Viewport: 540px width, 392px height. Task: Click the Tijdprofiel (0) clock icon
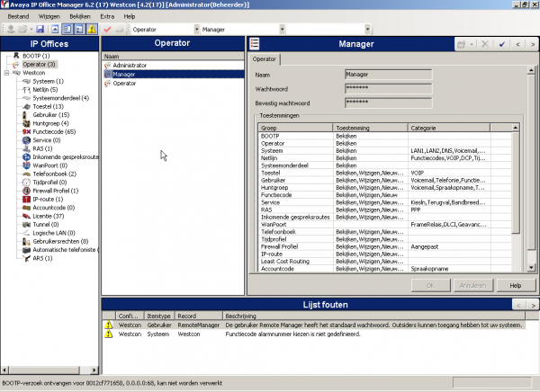[26, 183]
